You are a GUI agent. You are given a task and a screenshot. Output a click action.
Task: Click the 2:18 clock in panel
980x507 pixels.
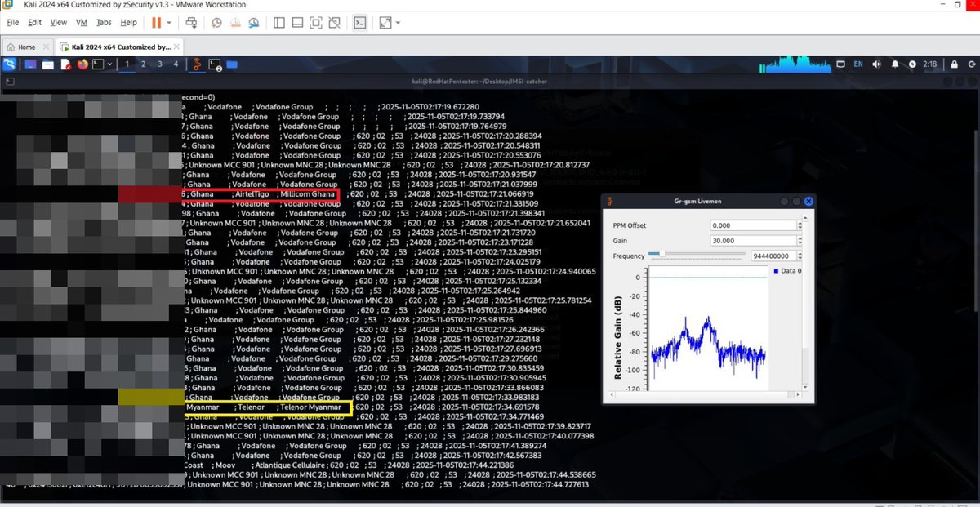click(930, 64)
